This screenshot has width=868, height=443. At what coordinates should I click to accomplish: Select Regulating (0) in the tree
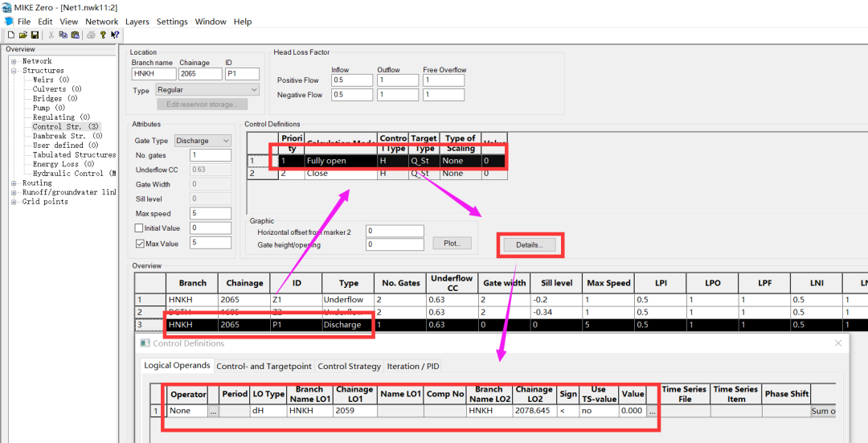[x=61, y=117]
